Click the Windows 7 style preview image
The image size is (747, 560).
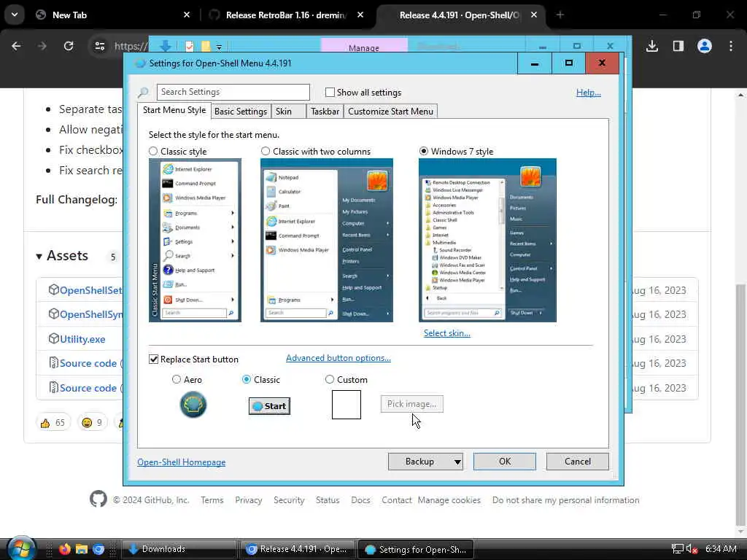(487, 241)
